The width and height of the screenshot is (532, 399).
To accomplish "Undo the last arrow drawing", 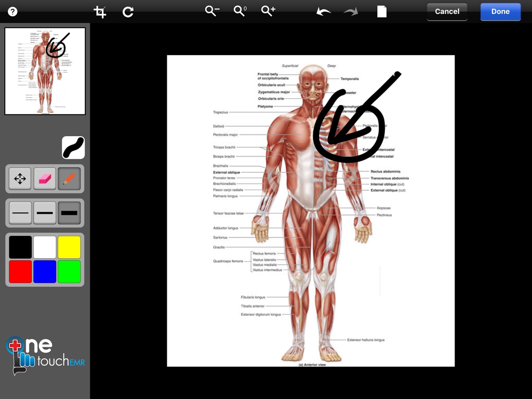I will pos(323,11).
